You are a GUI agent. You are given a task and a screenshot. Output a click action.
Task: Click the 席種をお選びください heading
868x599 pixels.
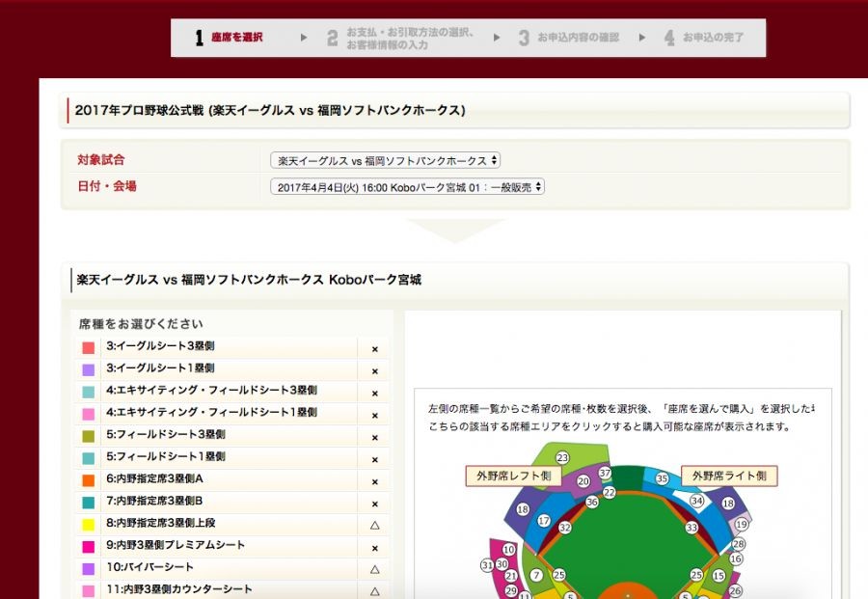(x=141, y=324)
